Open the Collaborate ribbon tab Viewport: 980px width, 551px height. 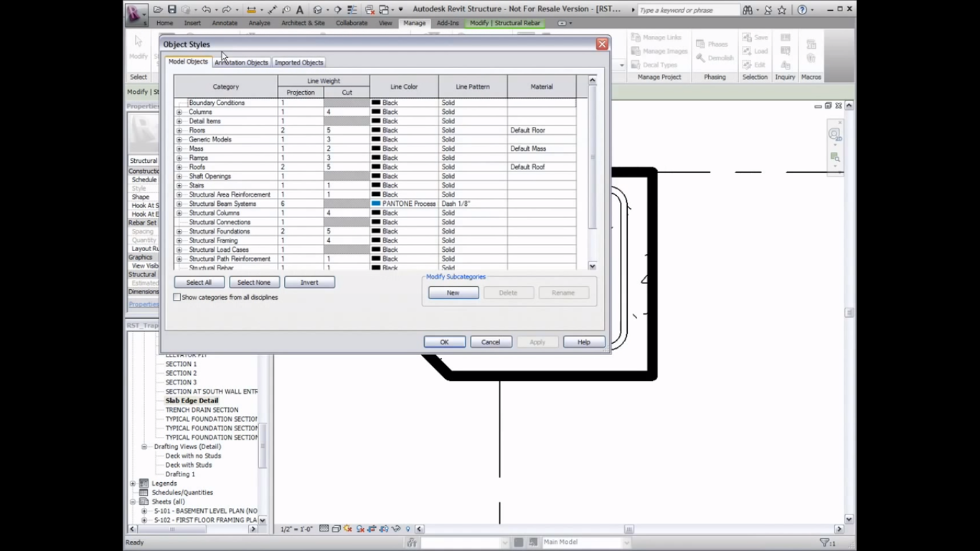tap(352, 23)
